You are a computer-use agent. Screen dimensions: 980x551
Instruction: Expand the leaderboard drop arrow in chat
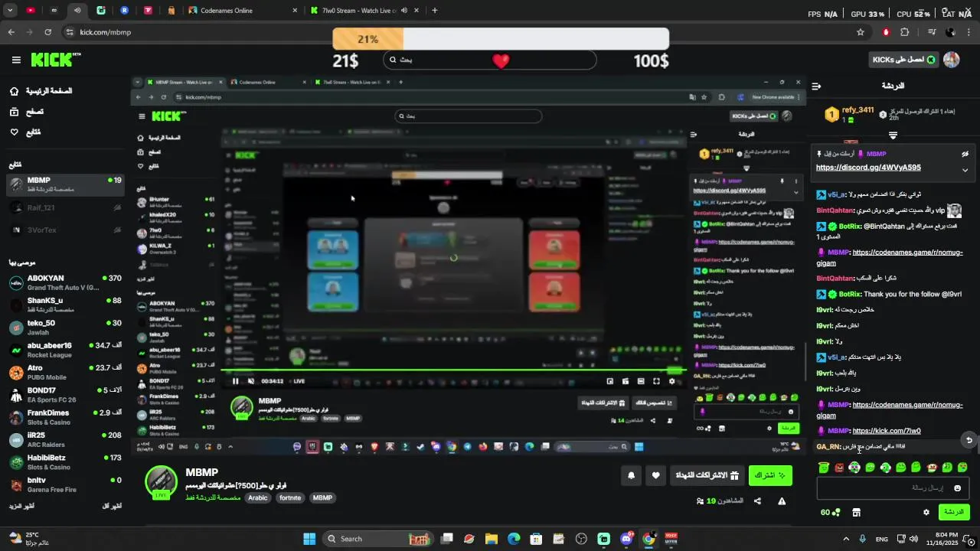click(x=893, y=135)
